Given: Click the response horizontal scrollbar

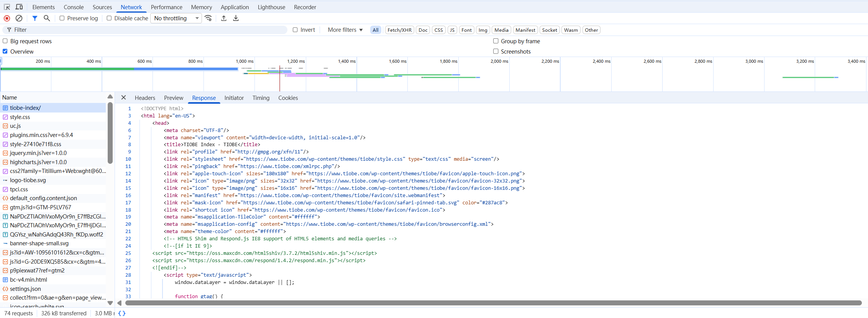Looking at the screenshot, I should [x=493, y=303].
